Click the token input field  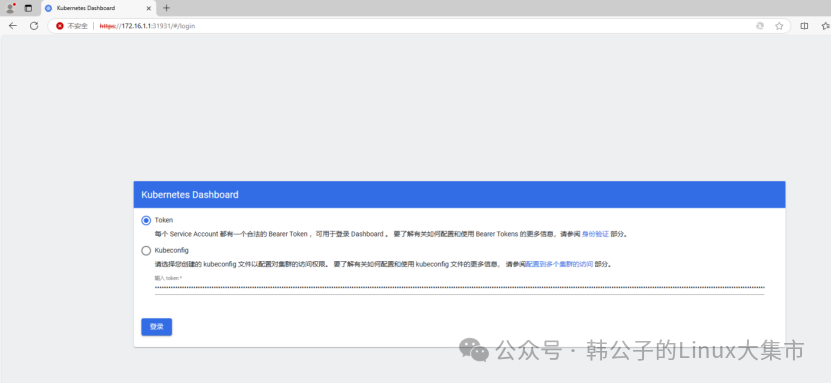pyautogui.click(x=459, y=288)
